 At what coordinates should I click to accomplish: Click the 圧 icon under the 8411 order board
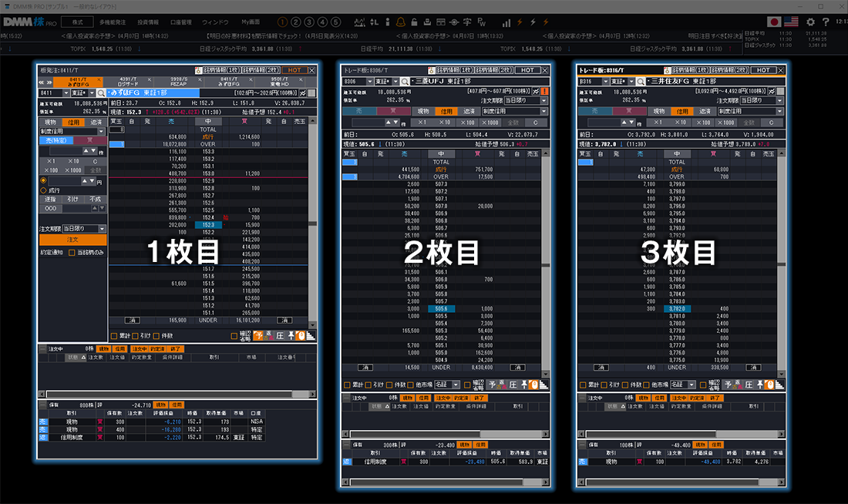(280, 336)
